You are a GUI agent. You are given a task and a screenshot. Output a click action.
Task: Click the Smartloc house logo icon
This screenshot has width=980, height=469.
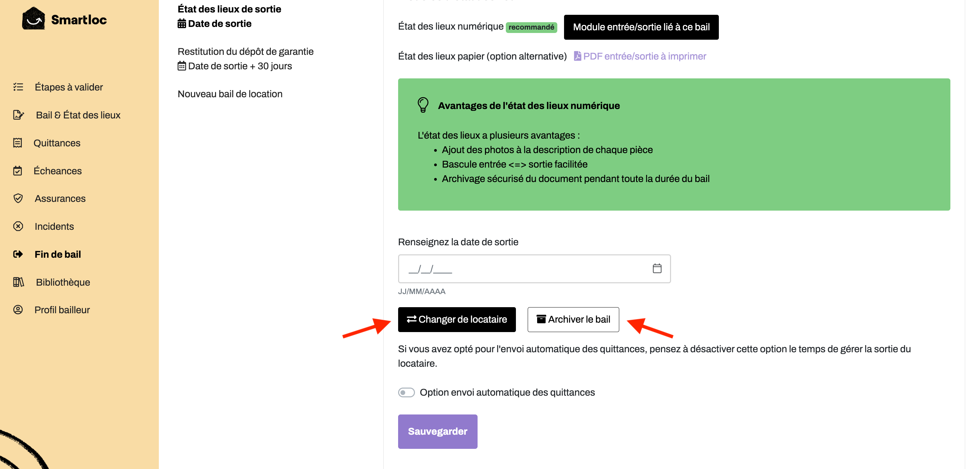click(33, 19)
